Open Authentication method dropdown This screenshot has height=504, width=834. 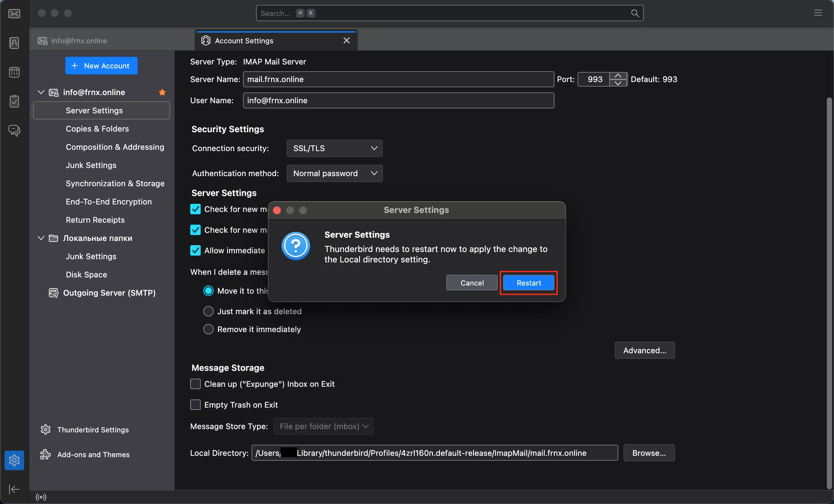334,173
